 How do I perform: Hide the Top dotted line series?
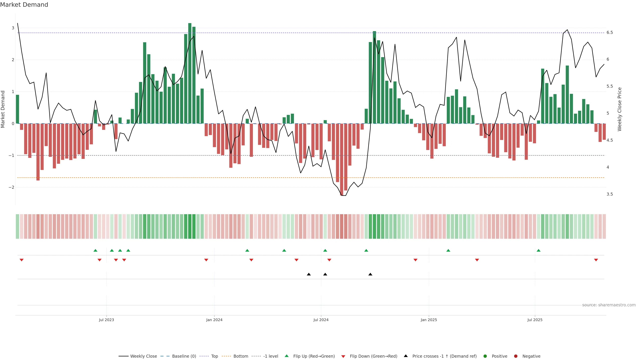click(x=214, y=356)
